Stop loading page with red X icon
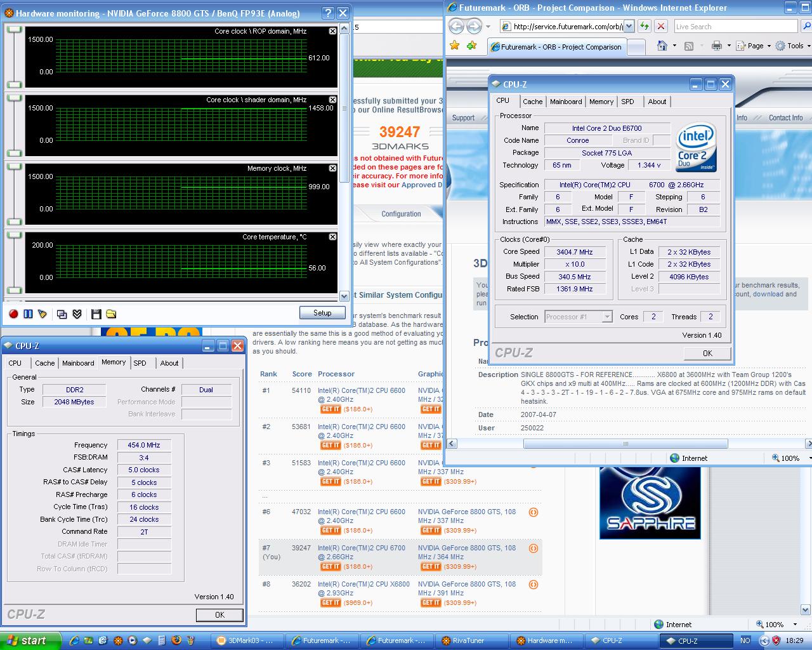This screenshot has height=650, width=812. (661, 26)
